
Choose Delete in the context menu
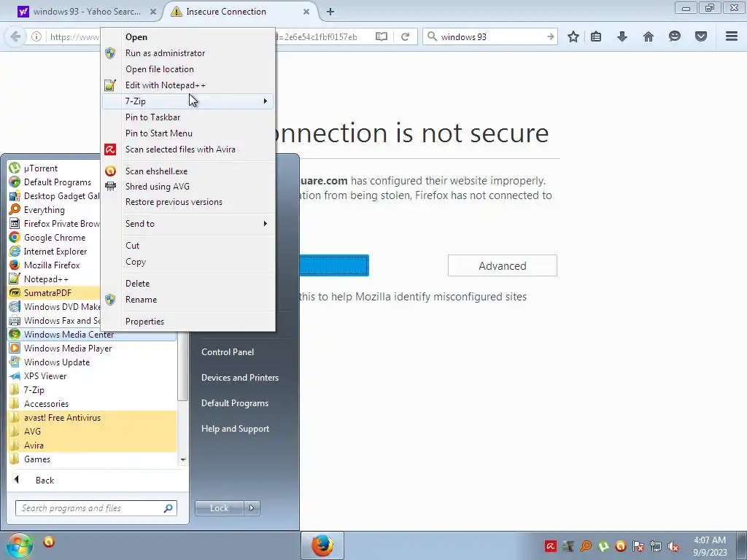(x=187, y=284)
